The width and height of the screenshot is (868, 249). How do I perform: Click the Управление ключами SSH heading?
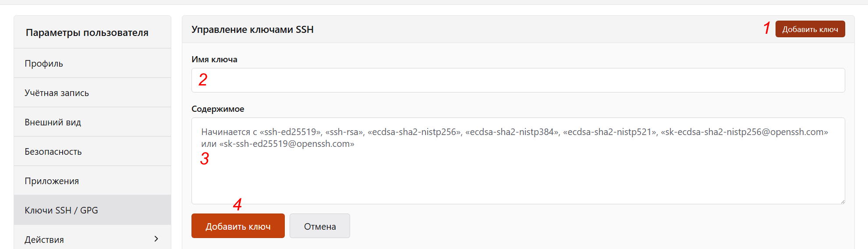(252, 30)
